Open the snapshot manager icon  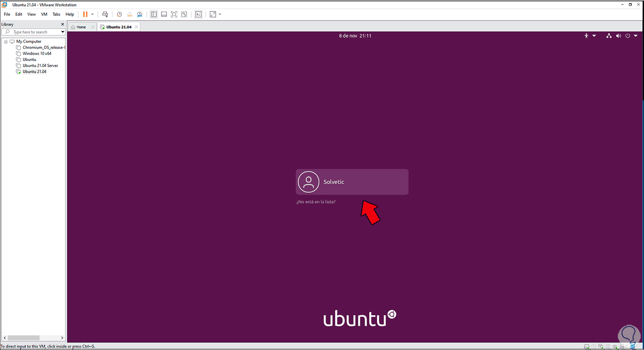click(139, 14)
